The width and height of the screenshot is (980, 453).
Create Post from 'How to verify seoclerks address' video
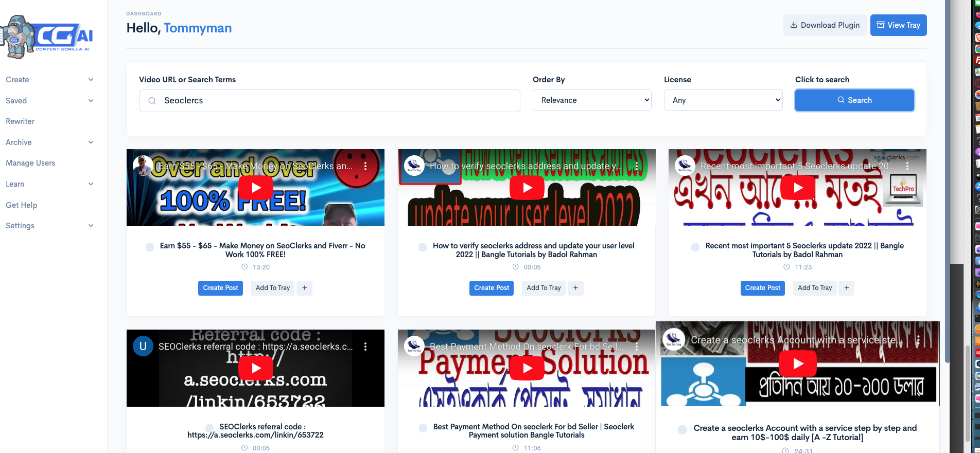(x=492, y=288)
